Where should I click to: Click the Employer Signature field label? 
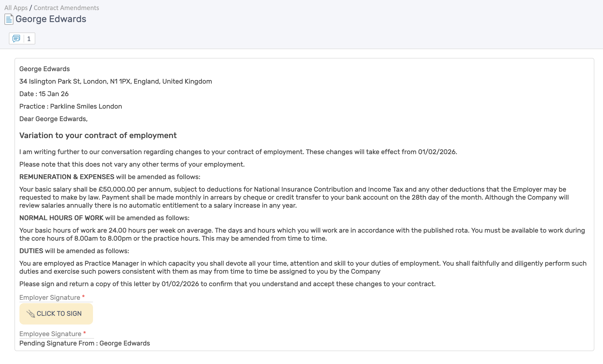(50, 297)
